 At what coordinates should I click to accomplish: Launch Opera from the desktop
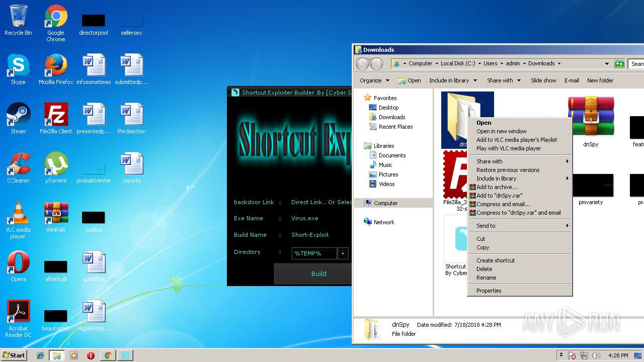click(18, 266)
